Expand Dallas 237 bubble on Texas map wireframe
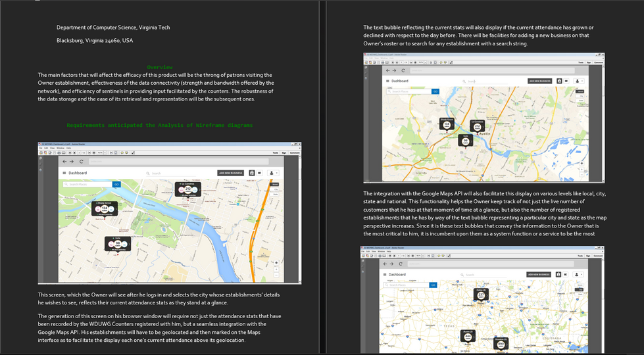Image resolution: width=644 pixels, height=355 pixels. click(x=487, y=295)
